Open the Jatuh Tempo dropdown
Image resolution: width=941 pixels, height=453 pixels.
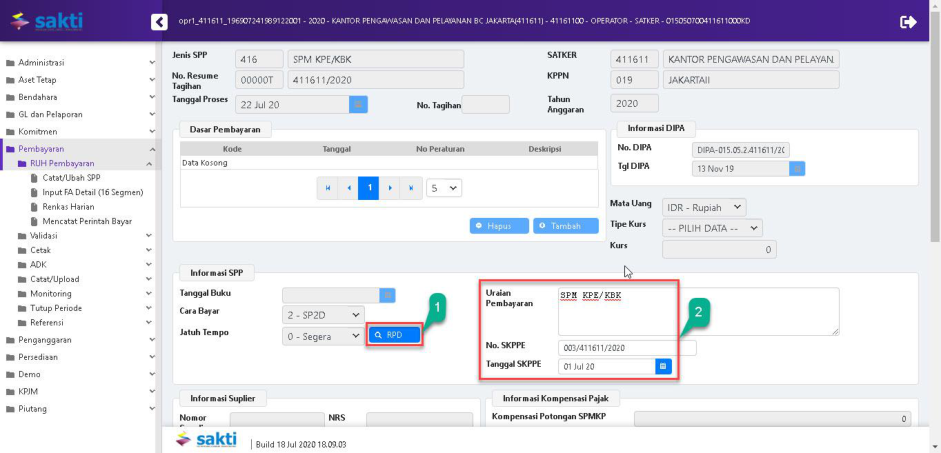(323, 336)
